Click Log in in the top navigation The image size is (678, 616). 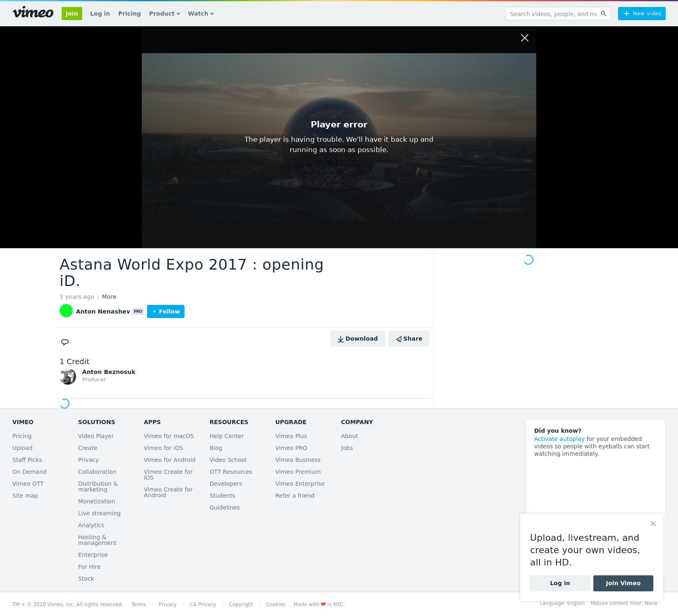100,14
